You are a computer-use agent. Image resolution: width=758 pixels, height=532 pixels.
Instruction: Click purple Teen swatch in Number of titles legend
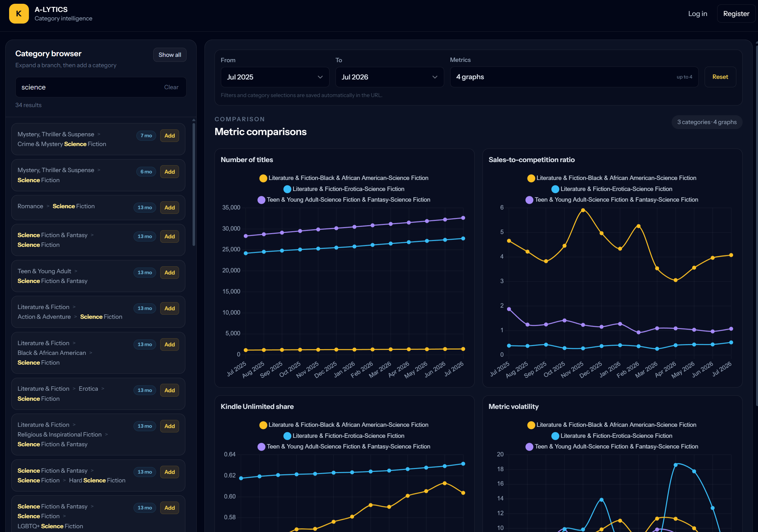(261, 200)
